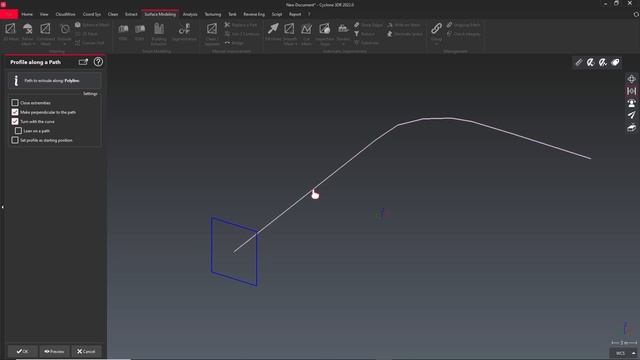Click the OK button to confirm profile
The width and height of the screenshot is (640, 360).
tap(22, 351)
